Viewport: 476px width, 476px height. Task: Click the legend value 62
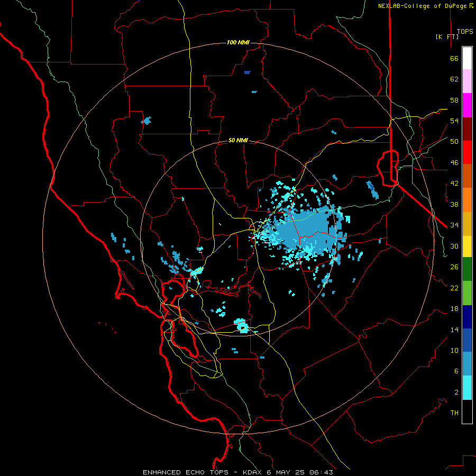(x=454, y=79)
